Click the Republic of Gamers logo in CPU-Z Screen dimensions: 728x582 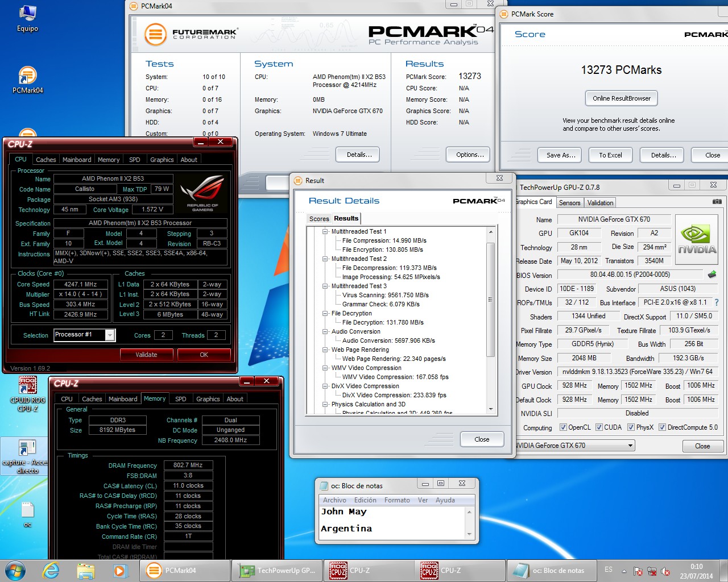coord(202,194)
